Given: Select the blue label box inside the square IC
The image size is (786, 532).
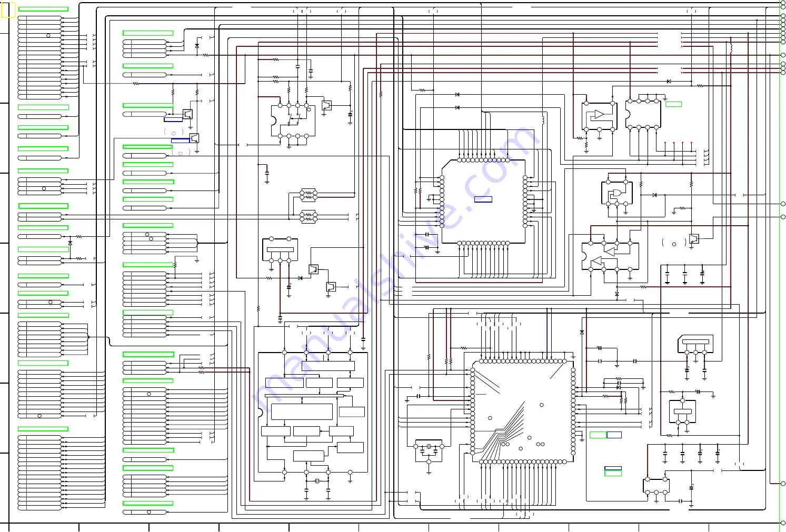Looking at the screenshot, I should (483, 199).
